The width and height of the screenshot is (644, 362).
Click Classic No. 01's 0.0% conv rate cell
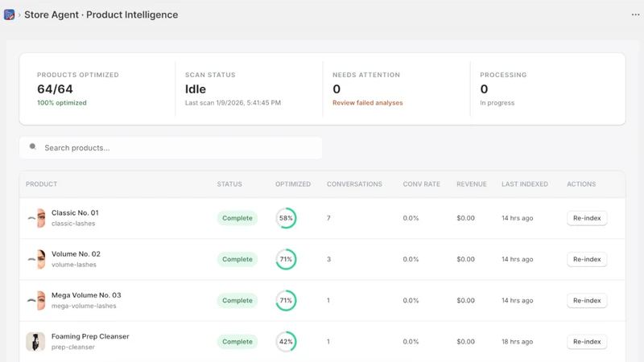411,218
